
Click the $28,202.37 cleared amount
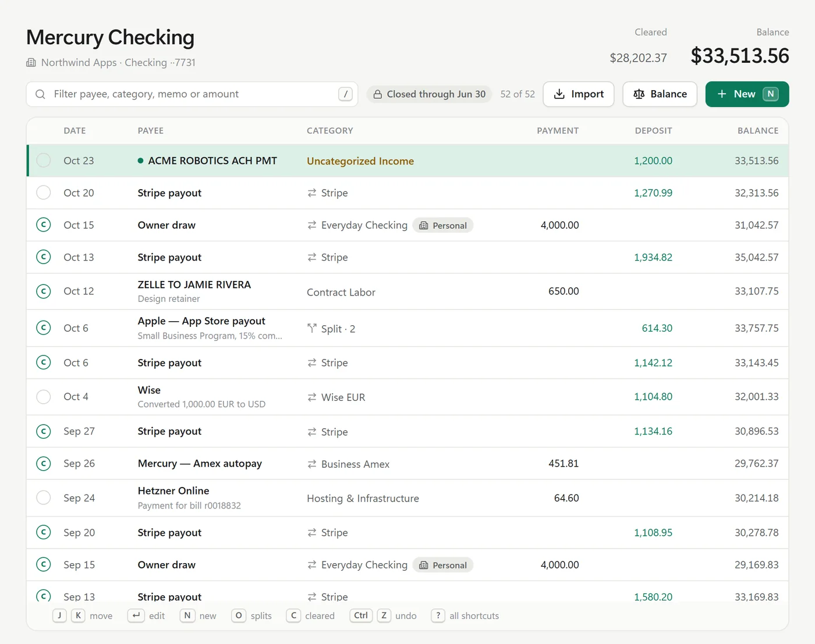click(638, 58)
